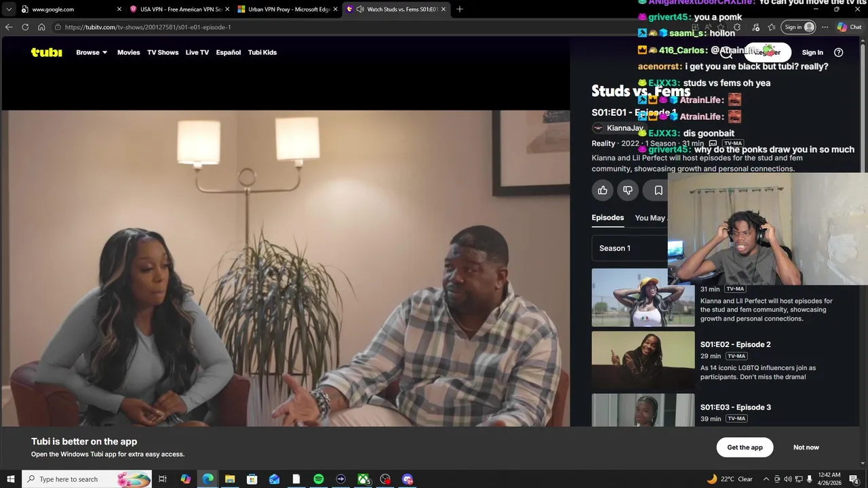Go to Movies section
The width and height of the screenshot is (868, 488).
click(x=128, y=52)
